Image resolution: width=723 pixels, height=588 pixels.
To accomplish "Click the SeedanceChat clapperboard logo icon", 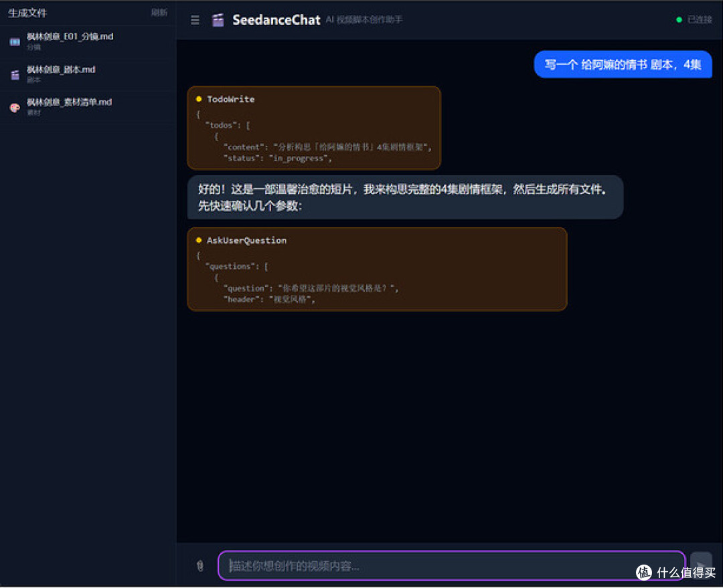I will [218, 20].
